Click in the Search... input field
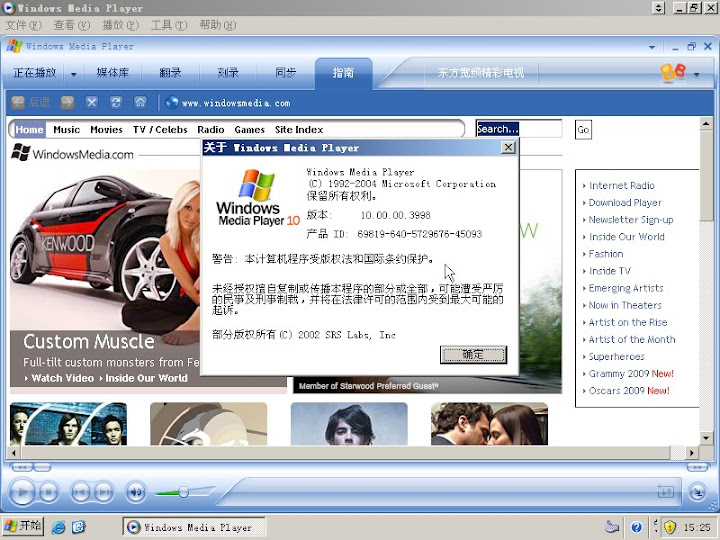The image size is (720, 540). click(x=519, y=129)
